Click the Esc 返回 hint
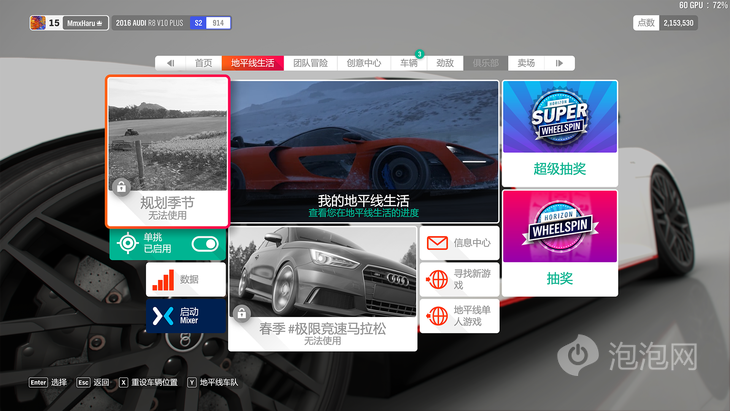This screenshot has width=730, height=411. [93, 383]
